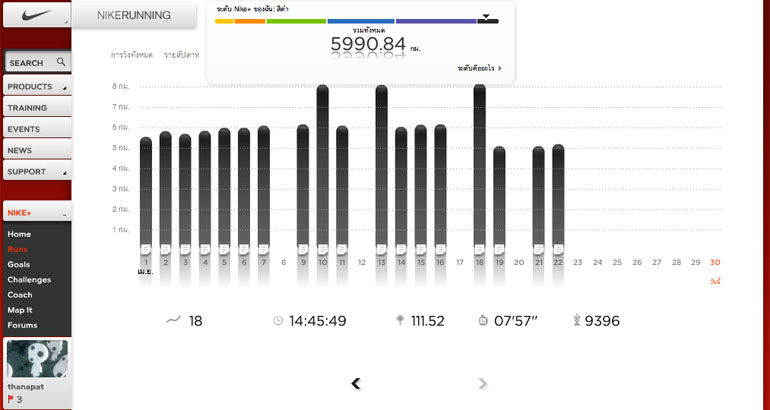This screenshot has width=770, height=410.
Task: Click the black level marker on color bar
Action: [x=486, y=18]
